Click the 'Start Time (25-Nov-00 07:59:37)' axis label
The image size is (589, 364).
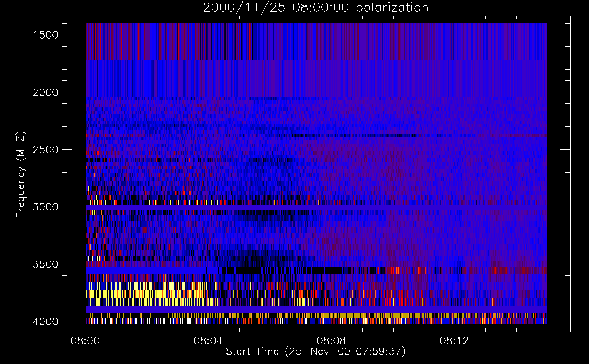pyautogui.click(x=316, y=352)
